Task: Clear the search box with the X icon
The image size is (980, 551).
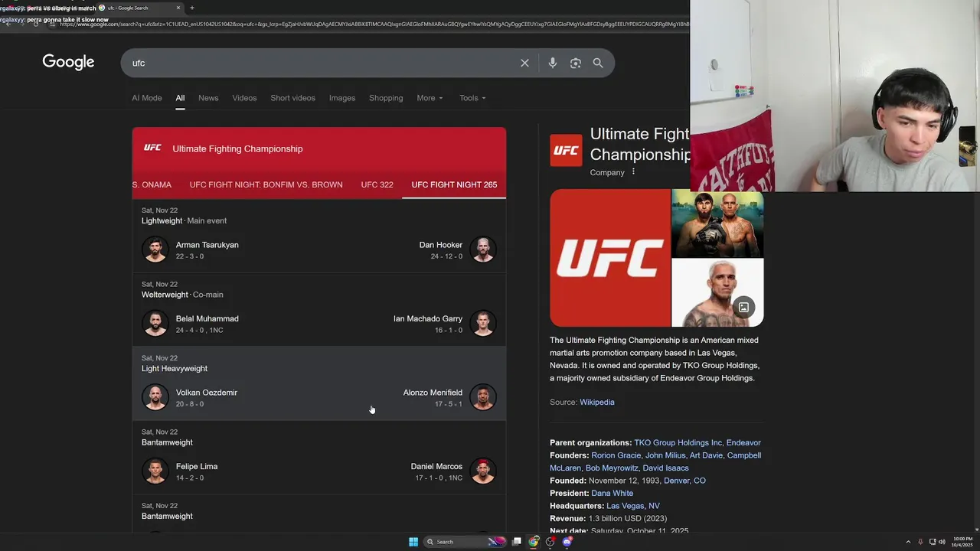Action: click(x=524, y=63)
